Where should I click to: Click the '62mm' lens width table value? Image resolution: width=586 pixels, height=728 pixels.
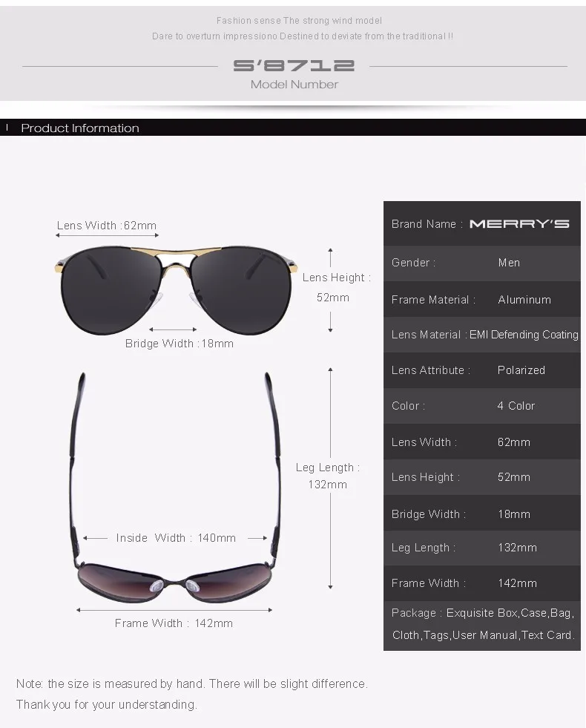coord(513,442)
